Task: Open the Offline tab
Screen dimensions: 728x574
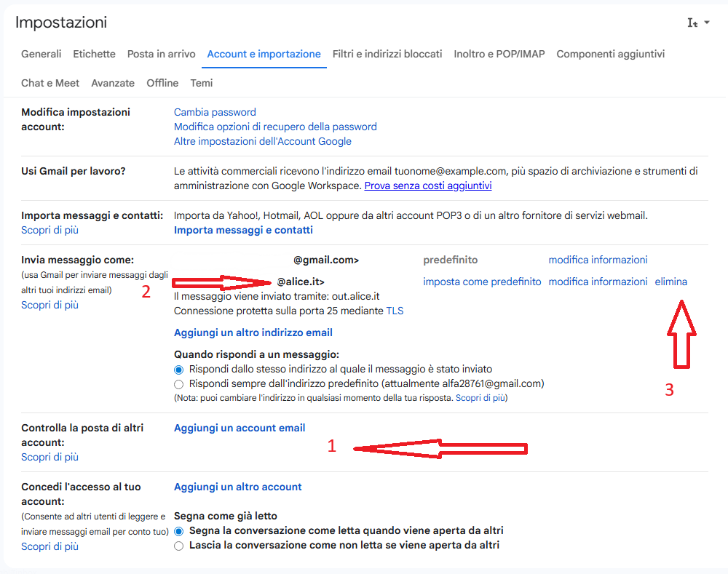Action: tap(162, 83)
